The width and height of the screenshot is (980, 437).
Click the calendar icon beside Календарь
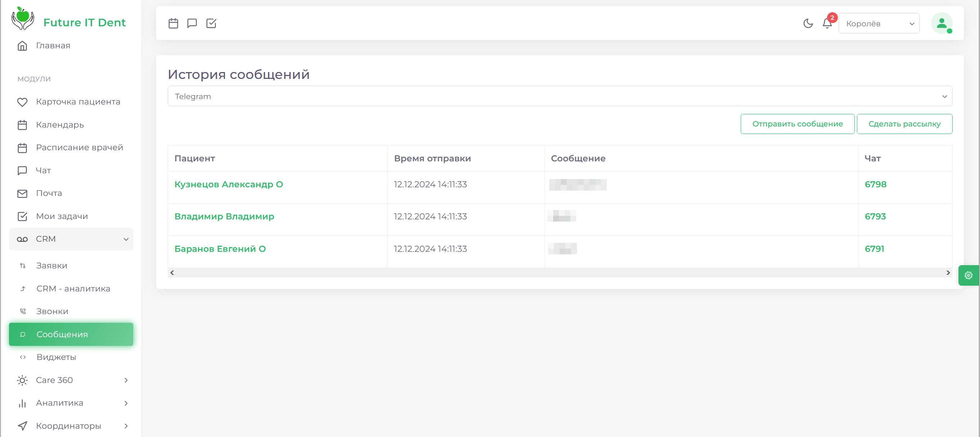point(22,125)
